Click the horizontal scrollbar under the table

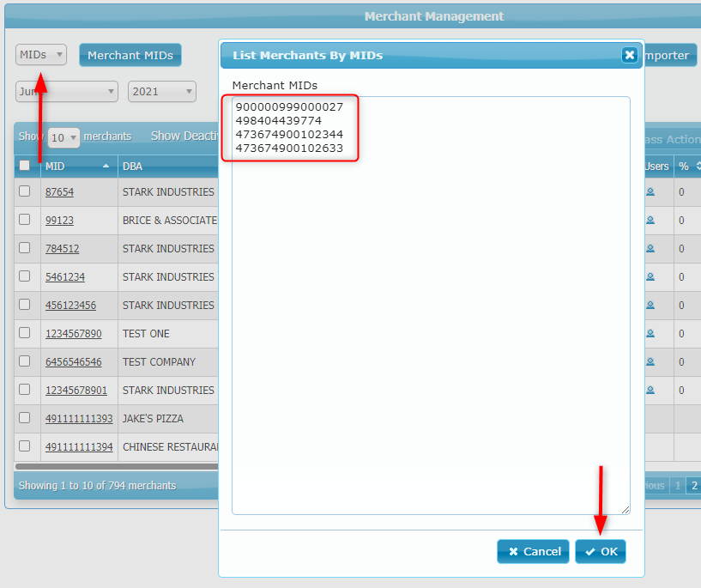pos(117,466)
